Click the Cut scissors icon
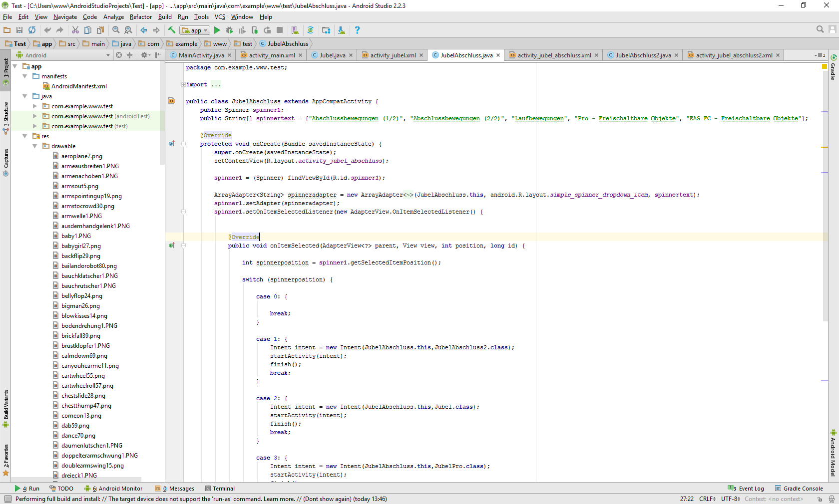Image resolution: width=839 pixels, height=504 pixels. [x=75, y=30]
